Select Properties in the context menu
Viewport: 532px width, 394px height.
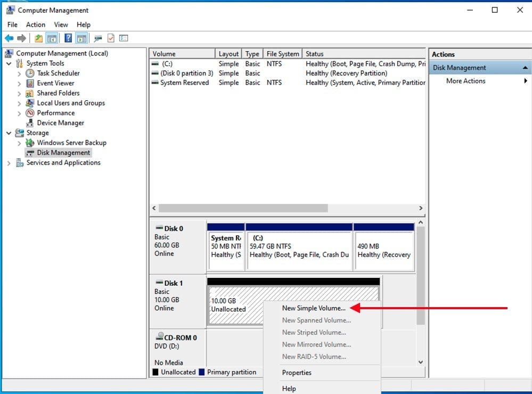pos(297,373)
